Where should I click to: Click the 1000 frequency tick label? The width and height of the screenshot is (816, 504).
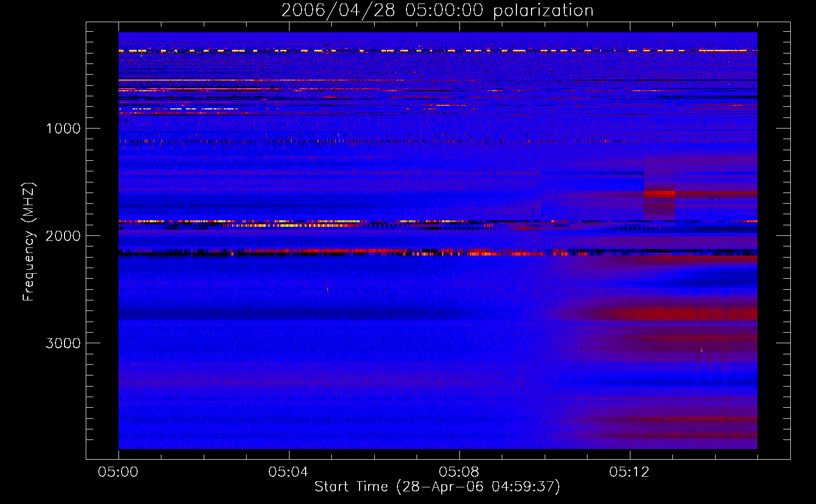(63, 129)
